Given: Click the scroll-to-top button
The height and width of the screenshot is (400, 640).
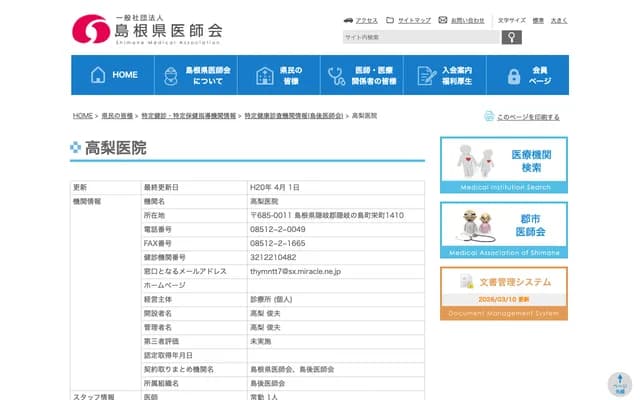Looking at the screenshot, I should 620,385.
